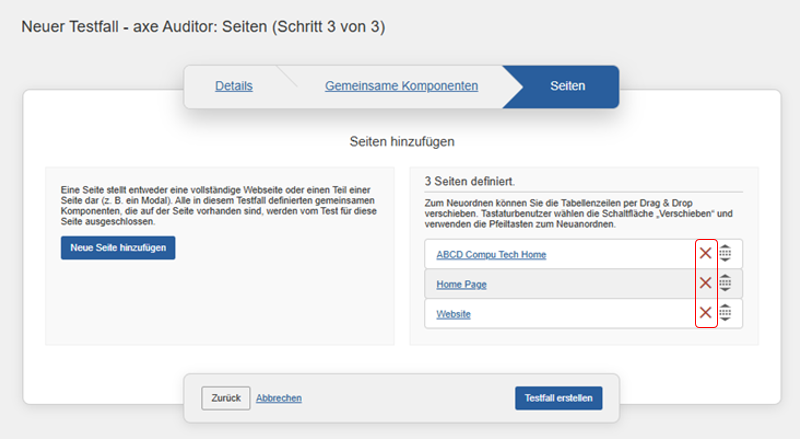Click the red X beside Website

(x=705, y=314)
